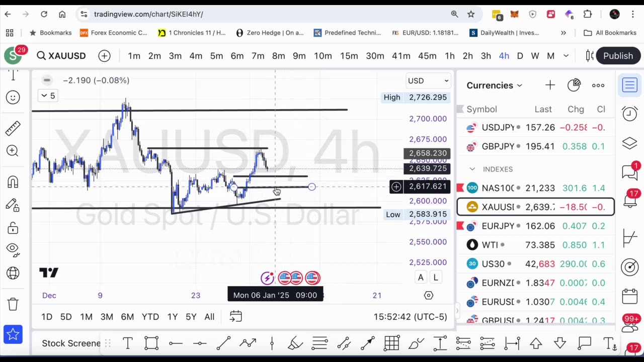Click the go to date calendar icon
Screen dimensions: 644x362
235,316
